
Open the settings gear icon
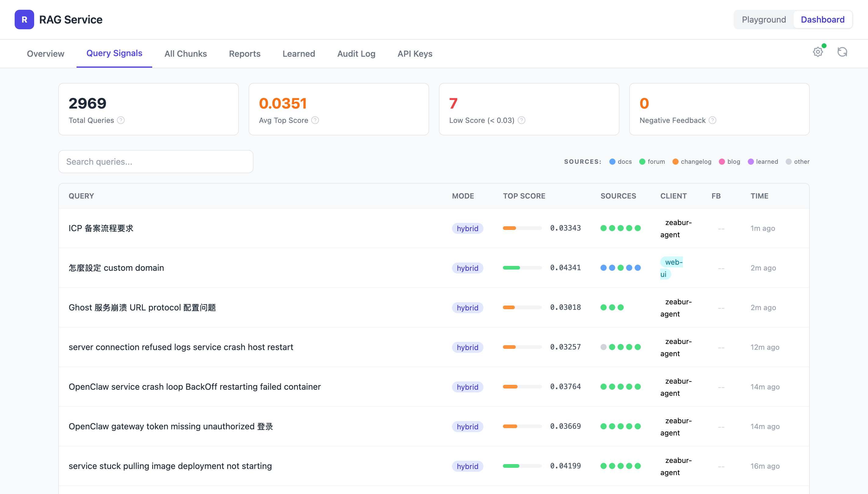818,52
